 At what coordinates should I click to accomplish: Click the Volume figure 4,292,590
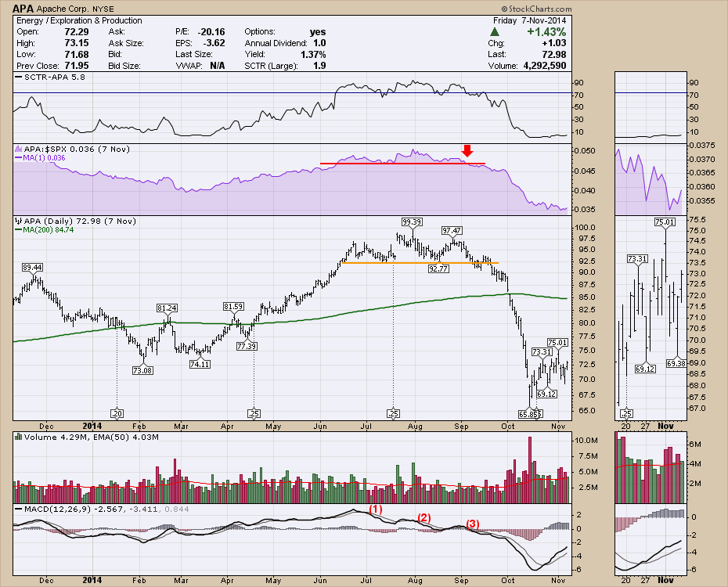(x=545, y=66)
